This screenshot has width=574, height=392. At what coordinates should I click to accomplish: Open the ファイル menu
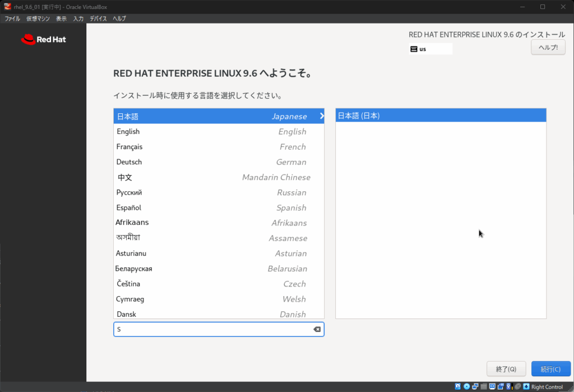coord(12,19)
